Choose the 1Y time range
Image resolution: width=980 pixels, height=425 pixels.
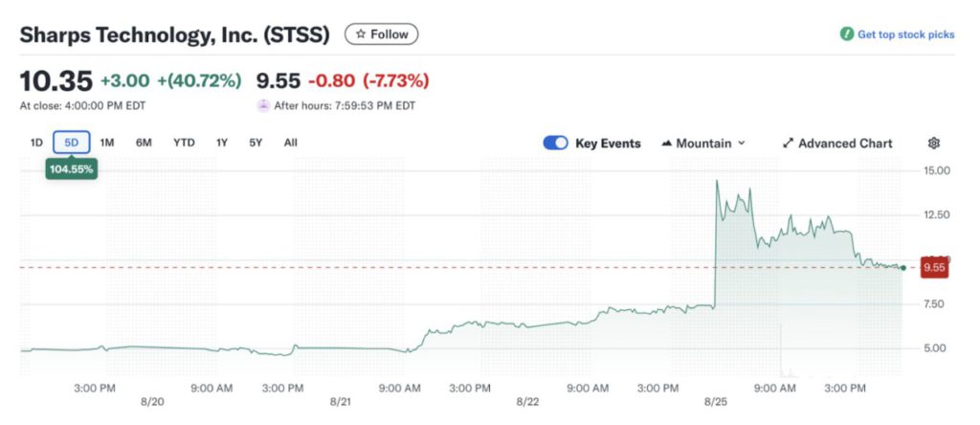pyautogui.click(x=222, y=143)
